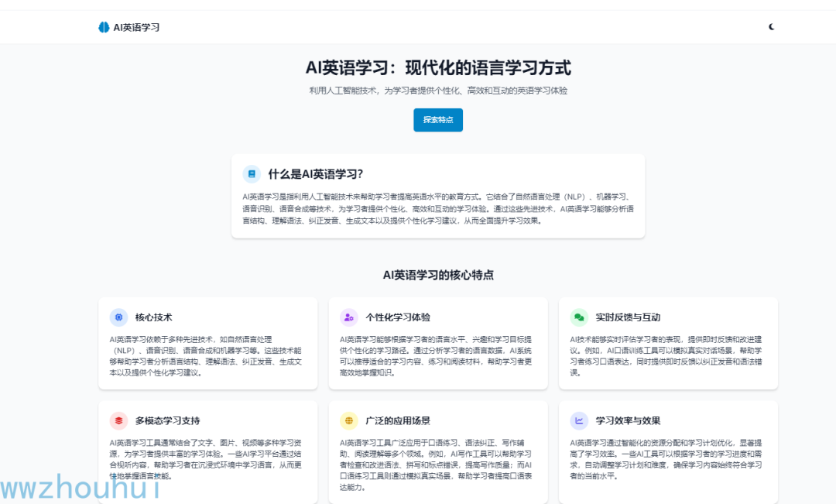
Task: Click the description paragraph in 什么是AI英语学习 card
Action: (x=437, y=208)
